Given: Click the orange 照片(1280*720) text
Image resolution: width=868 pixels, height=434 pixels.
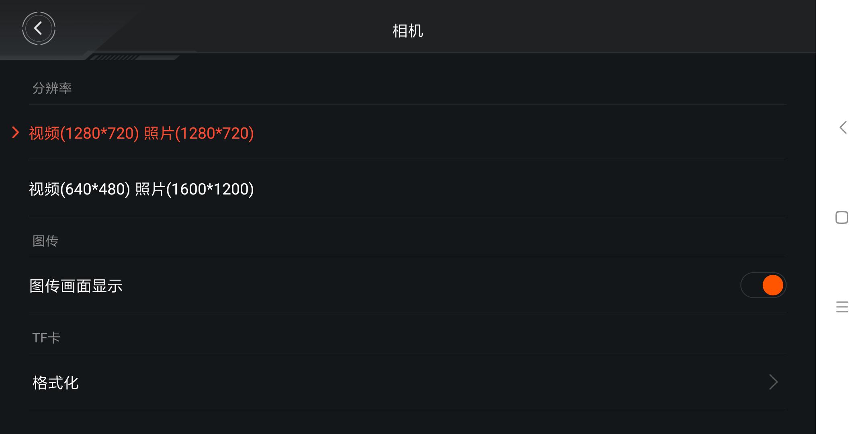Looking at the screenshot, I should [x=199, y=133].
